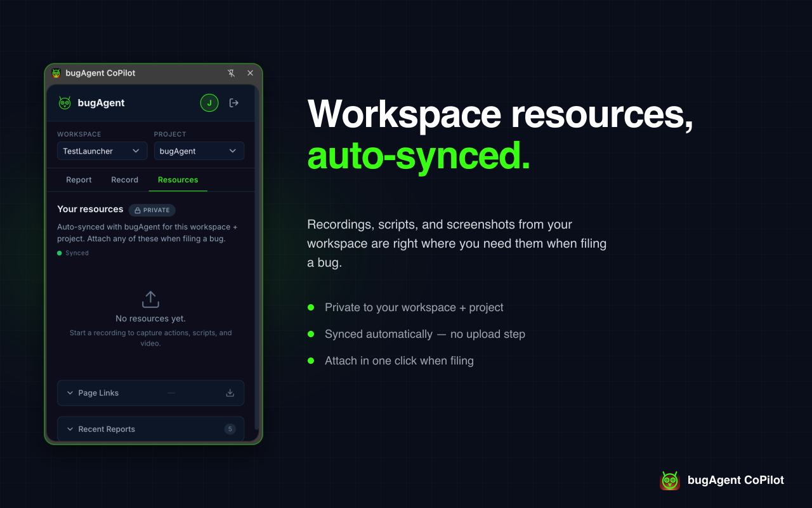Click the upload tray icon
This screenshot has height=508, width=812.
click(150, 299)
